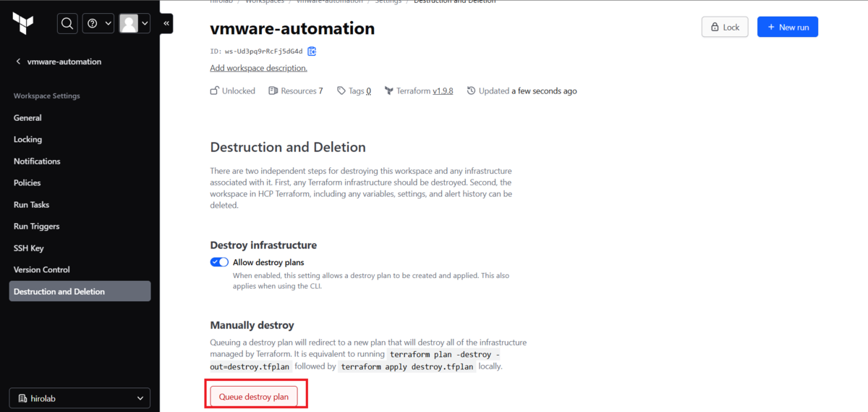The height and width of the screenshot is (412, 868).
Task: Start a New run
Action: pyautogui.click(x=788, y=27)
